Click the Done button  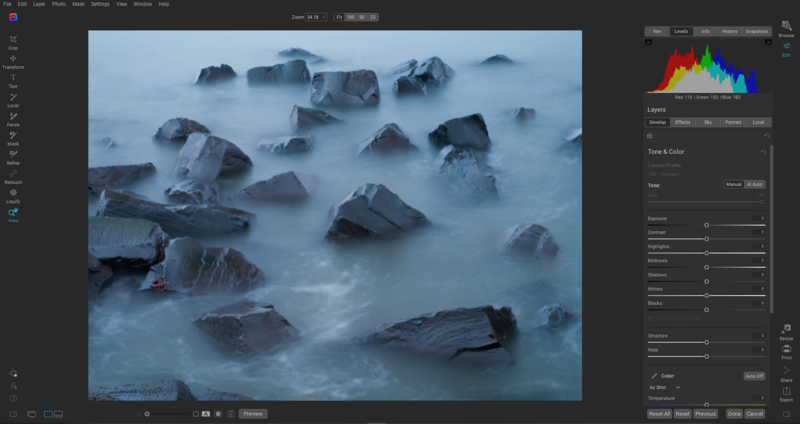click(735, 414)
